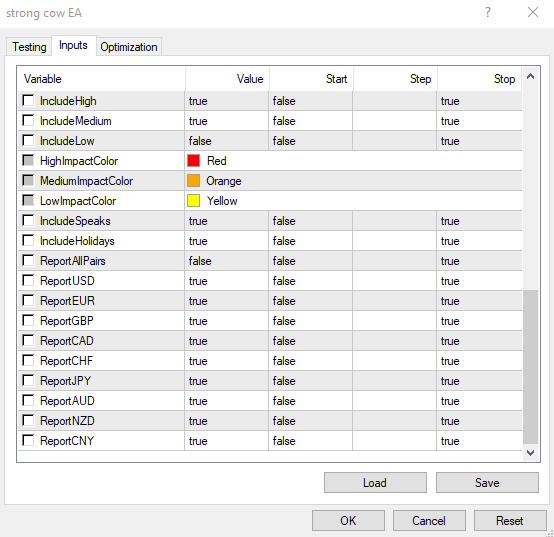Click the help question mark icon
Image resolution: width=554 pixels, height=537 pixels.
[488, 12]
